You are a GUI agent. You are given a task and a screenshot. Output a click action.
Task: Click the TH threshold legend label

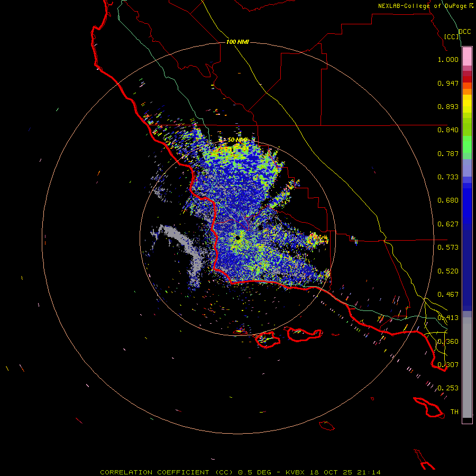click(454, 412)
